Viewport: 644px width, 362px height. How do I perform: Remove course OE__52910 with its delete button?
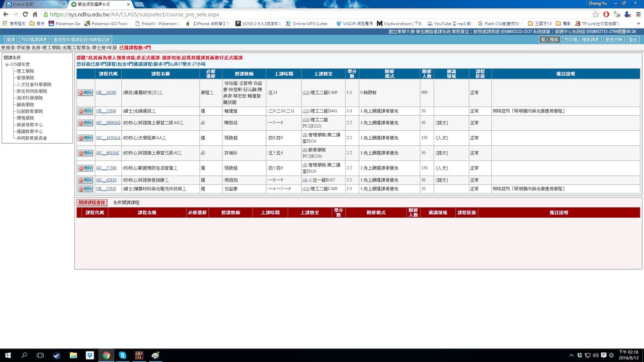[x=85, y=189]
